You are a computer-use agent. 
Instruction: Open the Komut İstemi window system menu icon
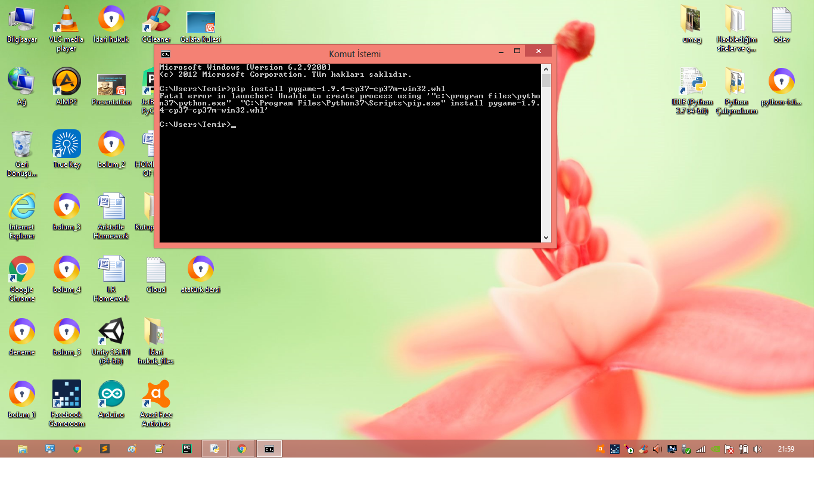pos(165,54)
